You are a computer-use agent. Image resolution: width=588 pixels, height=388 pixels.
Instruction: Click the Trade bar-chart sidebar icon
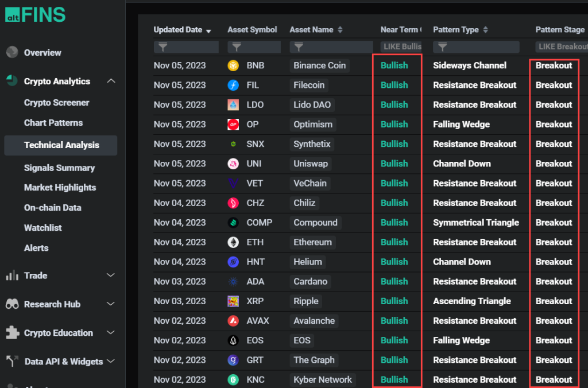11,276
